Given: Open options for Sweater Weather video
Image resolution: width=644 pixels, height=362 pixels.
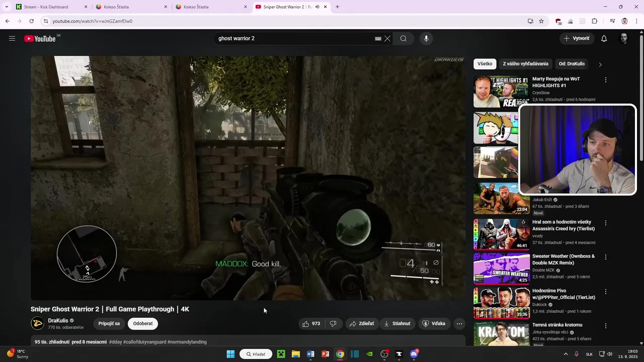Looking at the screenshot, I should [x=606, y=257].
